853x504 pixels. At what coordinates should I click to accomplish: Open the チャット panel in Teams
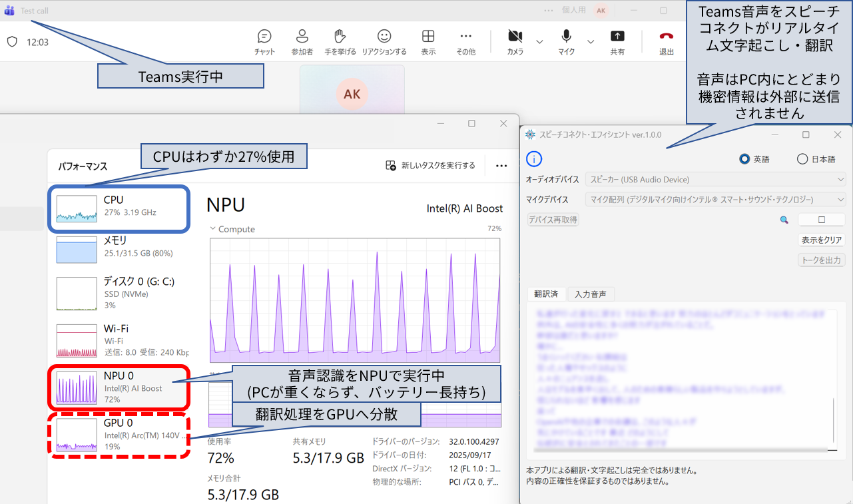click(x=264, y=41)
